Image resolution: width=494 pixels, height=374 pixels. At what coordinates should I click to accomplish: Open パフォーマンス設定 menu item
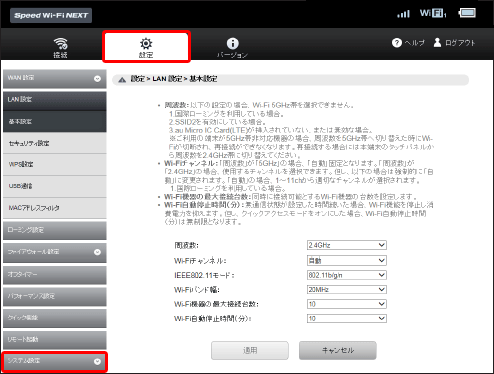tap(55, 296)
